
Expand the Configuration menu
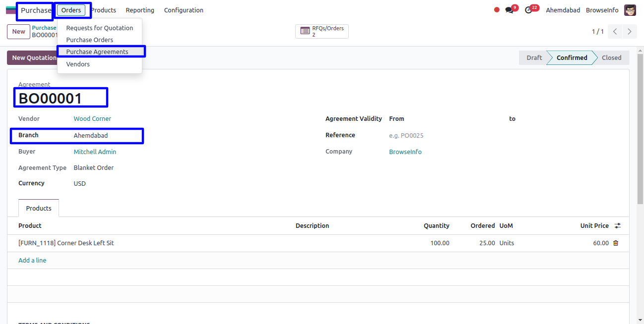[184, 10]
